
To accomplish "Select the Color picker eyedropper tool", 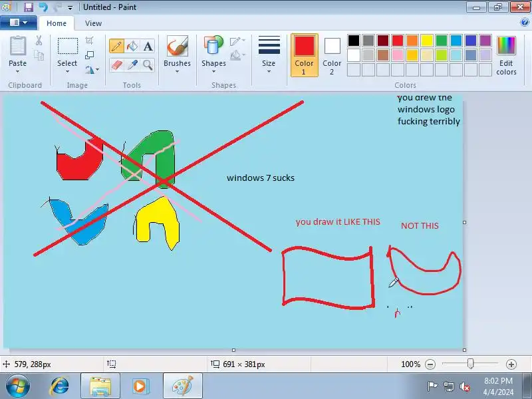I will 132,65.
